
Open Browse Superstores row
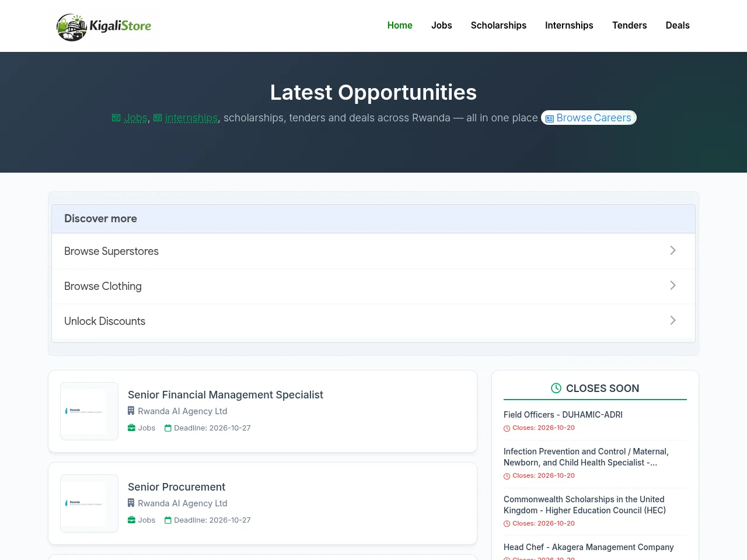(373, 251)
